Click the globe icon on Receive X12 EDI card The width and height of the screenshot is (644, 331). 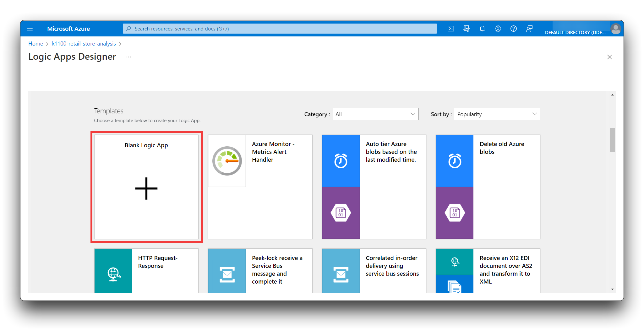455,262
